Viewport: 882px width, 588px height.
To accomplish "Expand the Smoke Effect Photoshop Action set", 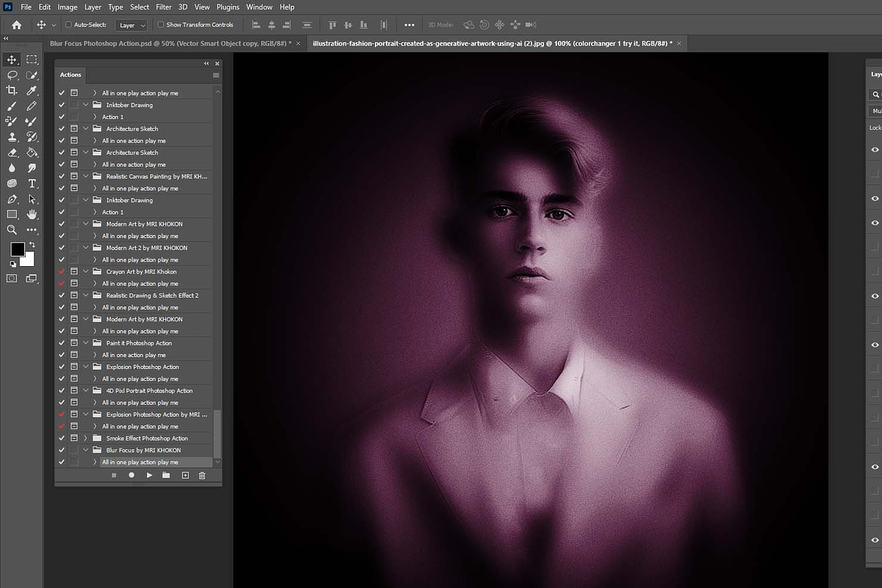I will (x=86, y=438).
